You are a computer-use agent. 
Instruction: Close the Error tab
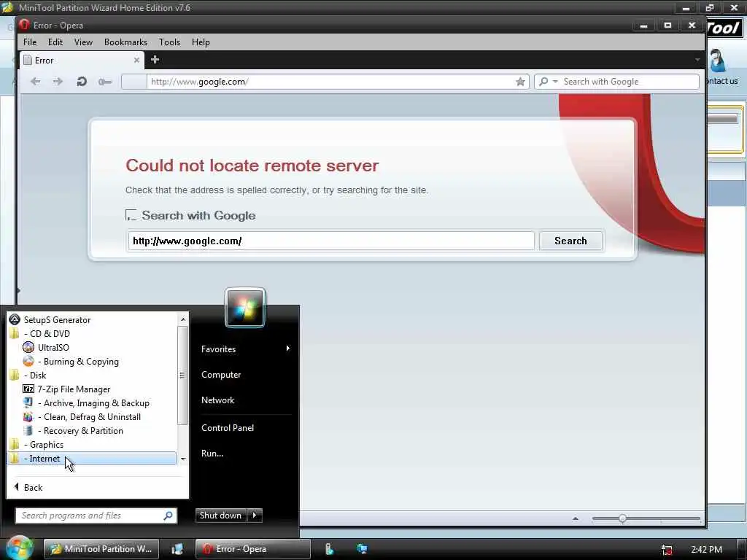pos(136,60)
